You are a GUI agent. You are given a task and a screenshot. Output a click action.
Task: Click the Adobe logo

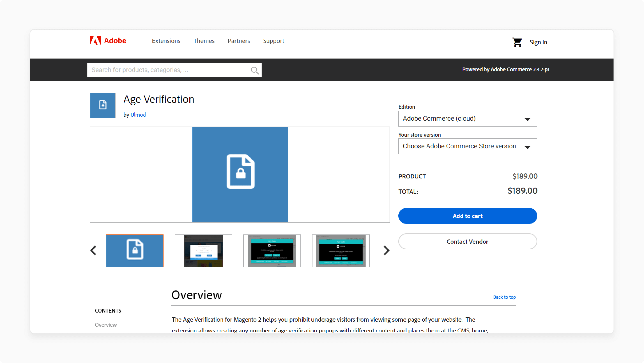coord(108,40)
